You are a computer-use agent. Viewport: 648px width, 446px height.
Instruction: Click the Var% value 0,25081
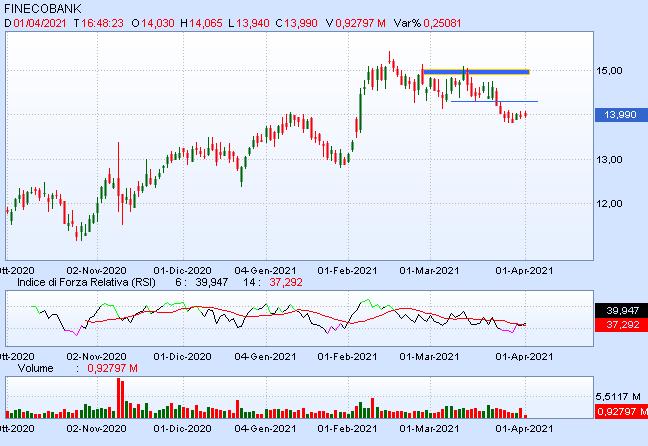442,23
